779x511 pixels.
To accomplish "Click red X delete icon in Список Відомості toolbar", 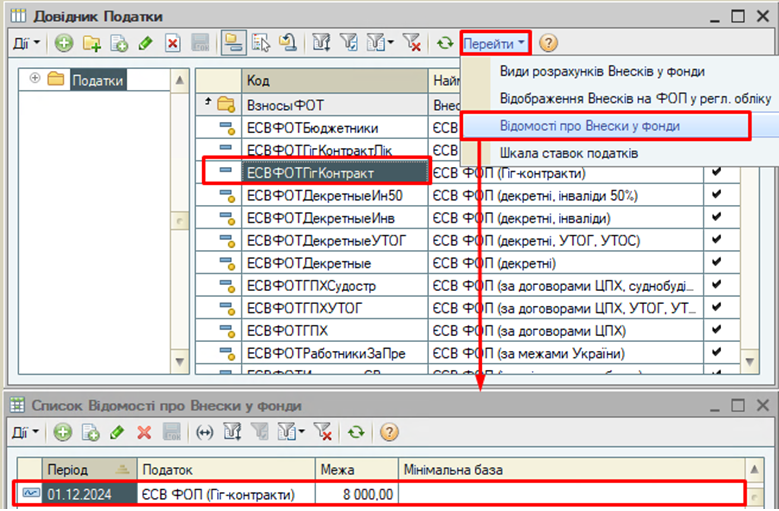I will pos(144,432).
